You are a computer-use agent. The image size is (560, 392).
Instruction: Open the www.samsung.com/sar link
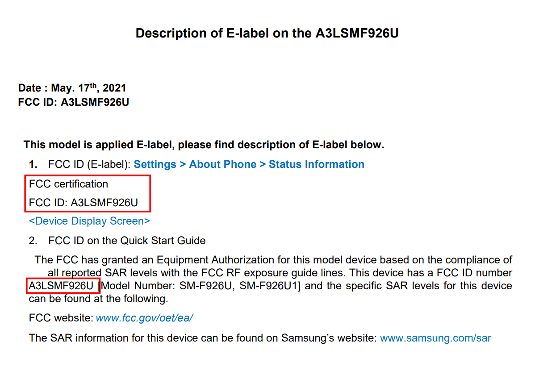tap(435, 338)
